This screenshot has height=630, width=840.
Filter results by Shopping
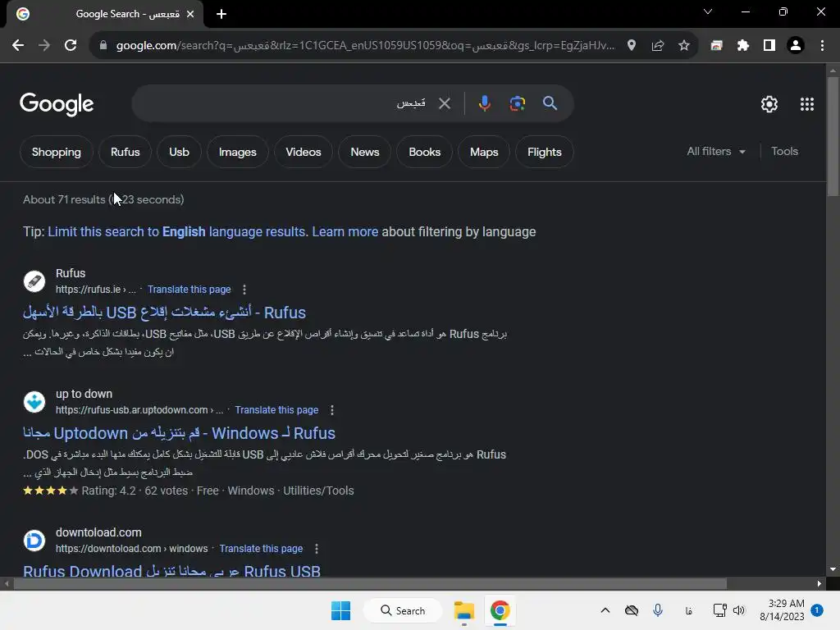pos(57,152)
